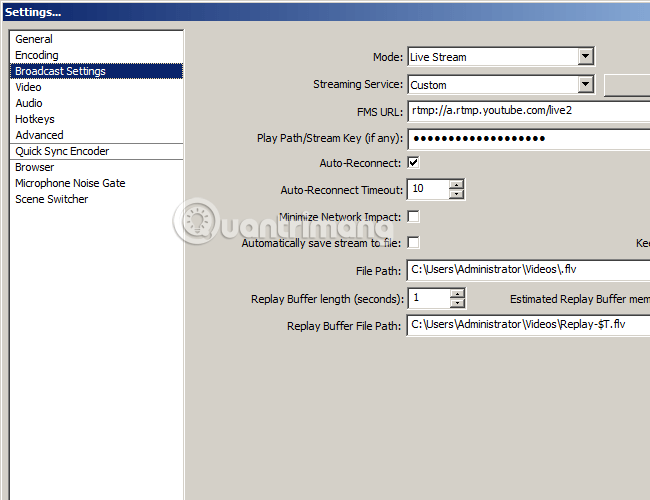This screenshot has height=500, width=650.
Task: Increase Auto-Reconnect Timeout with up arrow
Action: pos(456,185)
